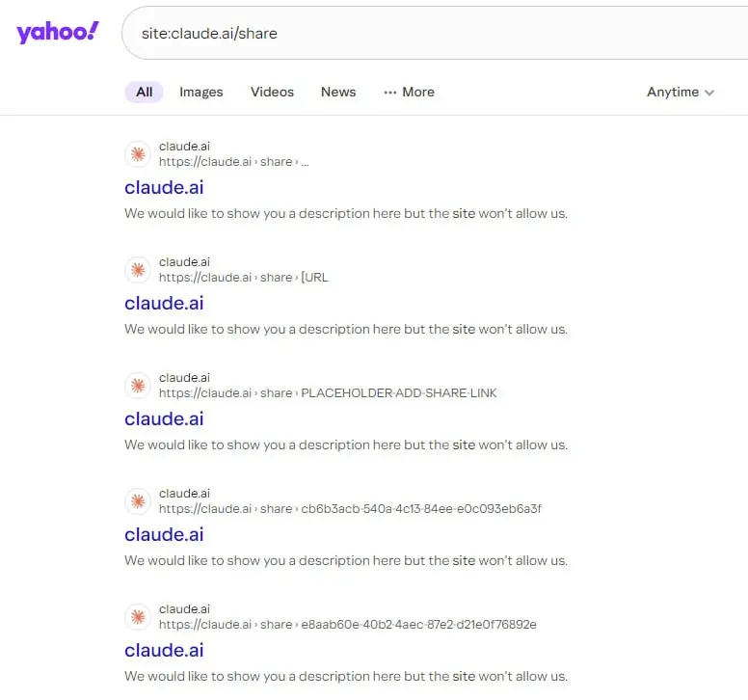Image resolution: width=748 pixels, height=700 pixels.
Task: Switch to the Videos tab
Action: coord(272,92)
